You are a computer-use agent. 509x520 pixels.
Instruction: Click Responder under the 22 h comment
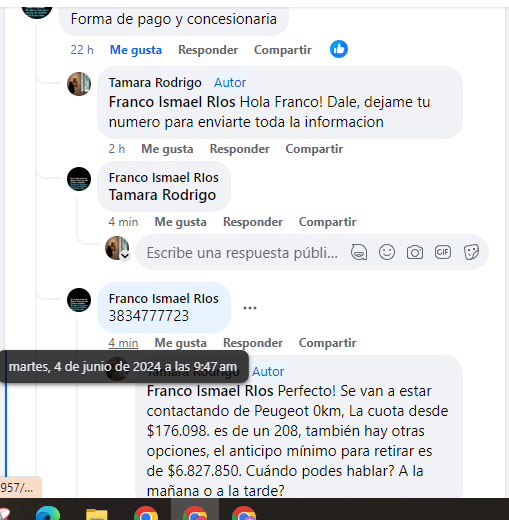click(x=208, y=50)
